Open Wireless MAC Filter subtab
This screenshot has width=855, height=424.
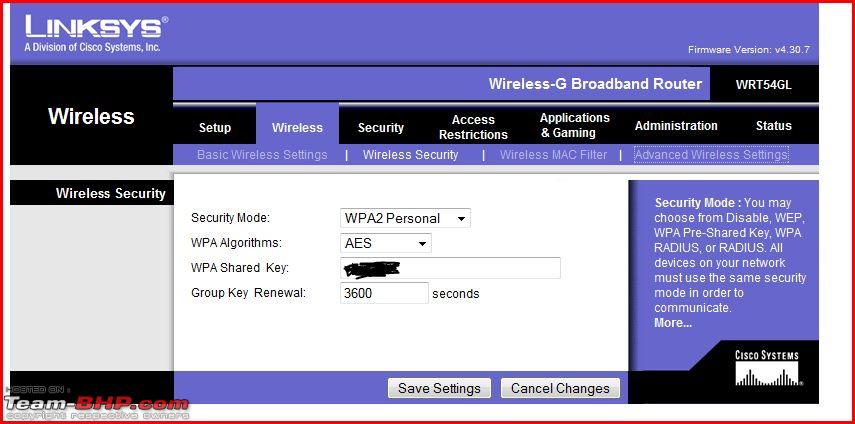coord(553,155)
